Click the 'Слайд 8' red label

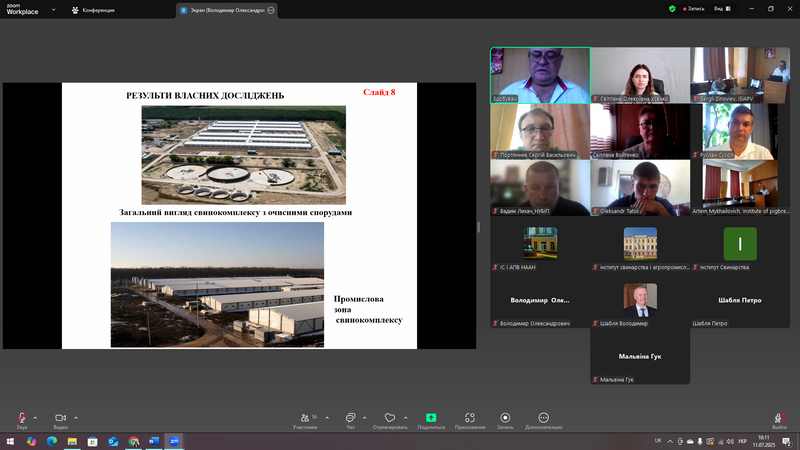tap(379, 92)
